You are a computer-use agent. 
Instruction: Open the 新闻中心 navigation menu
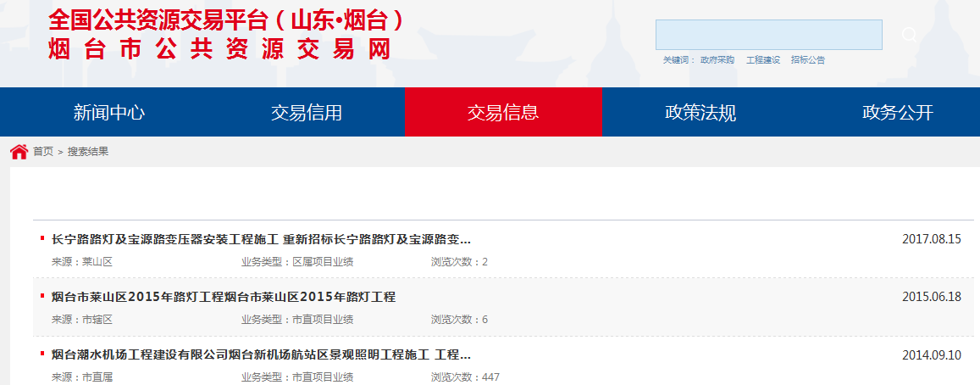point(109,113)
